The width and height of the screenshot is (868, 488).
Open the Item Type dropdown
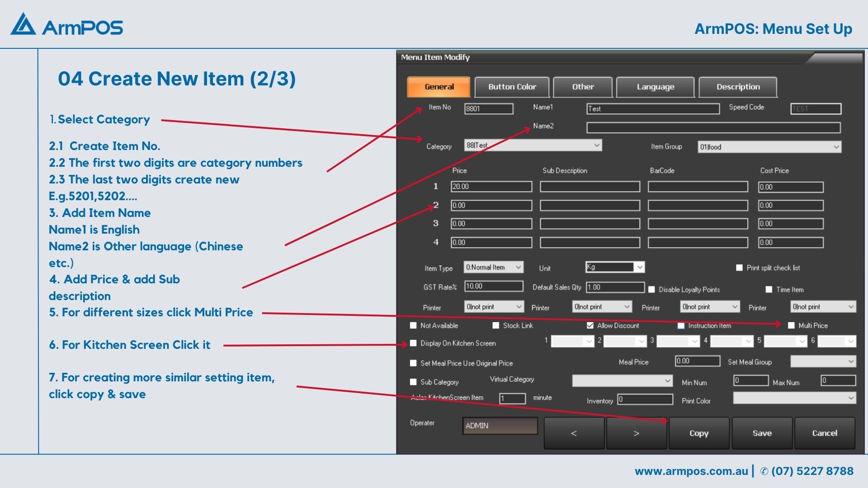pos(518,267)
